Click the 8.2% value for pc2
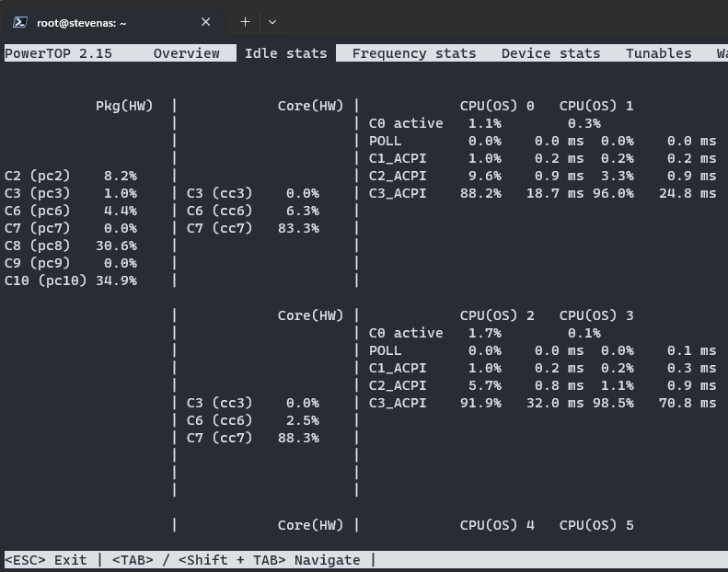 click(121, 176)
